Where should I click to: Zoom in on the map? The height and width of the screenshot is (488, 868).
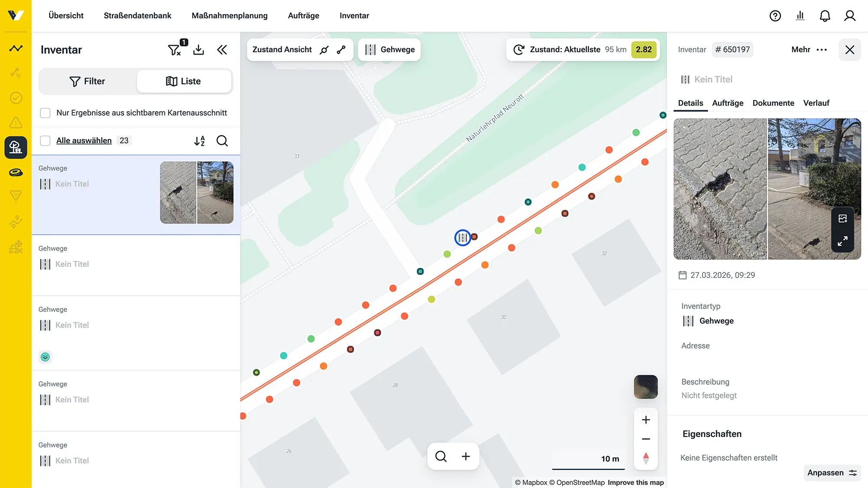[646, 420]
